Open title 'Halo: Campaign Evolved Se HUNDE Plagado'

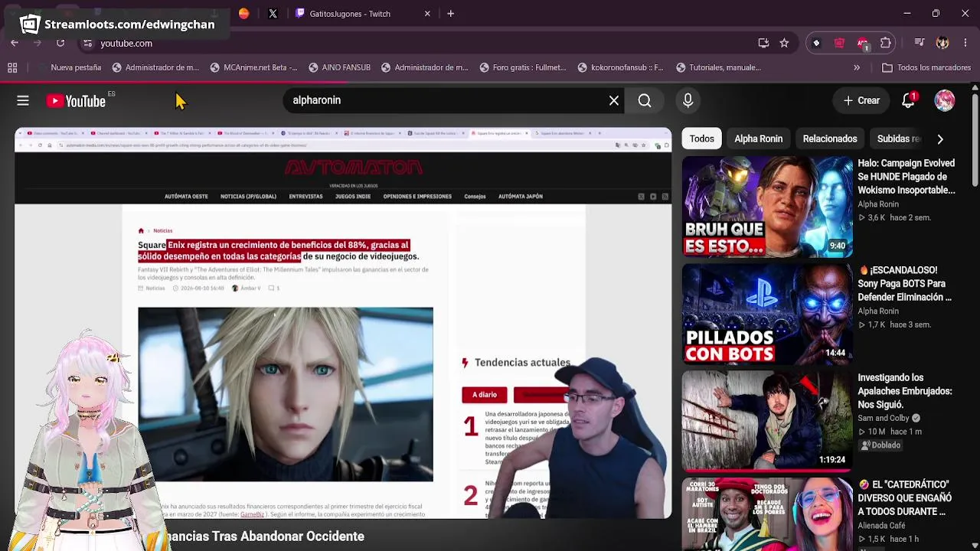(x=906, y=177)
